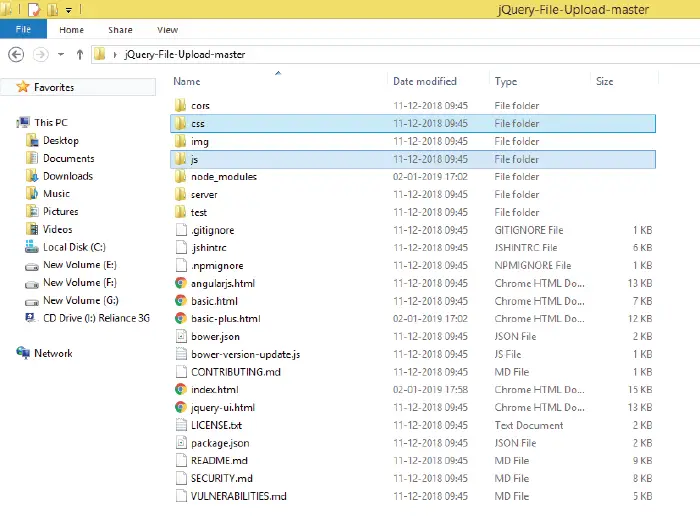
Task: Select the CONTRIBUTING.md file
Action: click(236, 372)
